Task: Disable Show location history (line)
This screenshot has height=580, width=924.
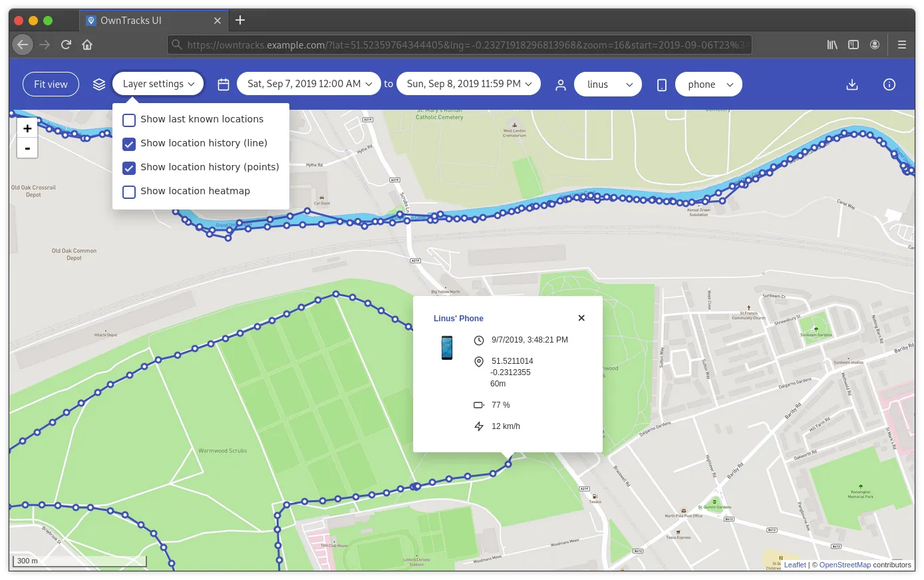Action: point(128,144)
